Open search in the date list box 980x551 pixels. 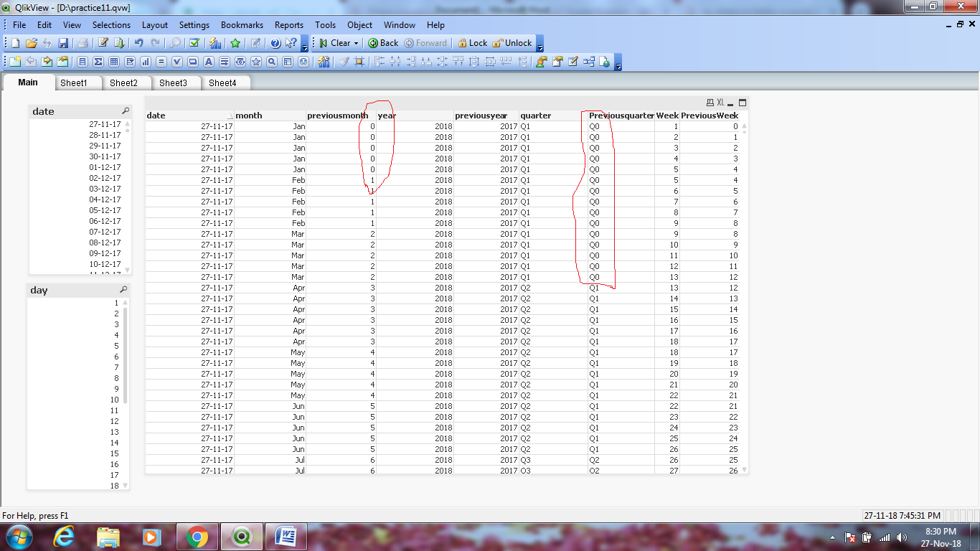125,111
